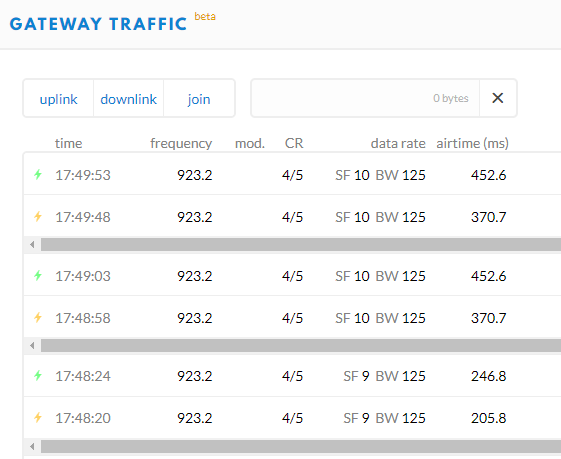Toggle the uplink traffic filter
Image resolution: width=561 pixels, height=459 pixels.
(58, 99)
